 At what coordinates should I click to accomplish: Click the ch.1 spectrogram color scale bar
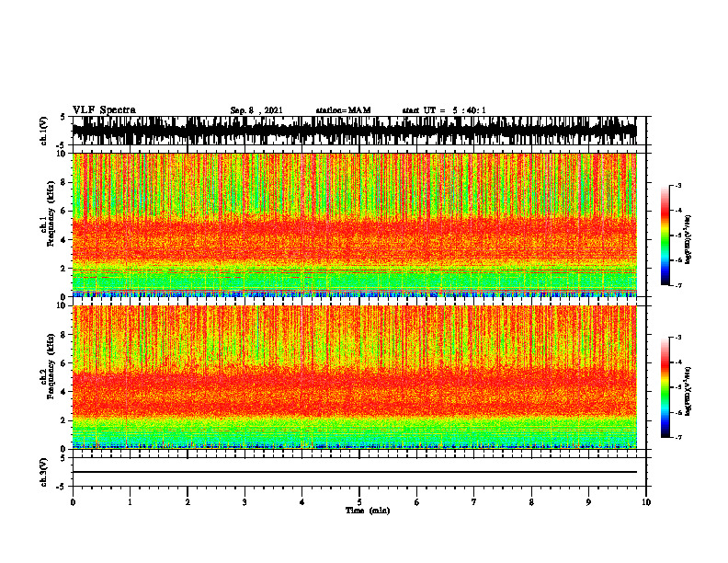(665, 236)
